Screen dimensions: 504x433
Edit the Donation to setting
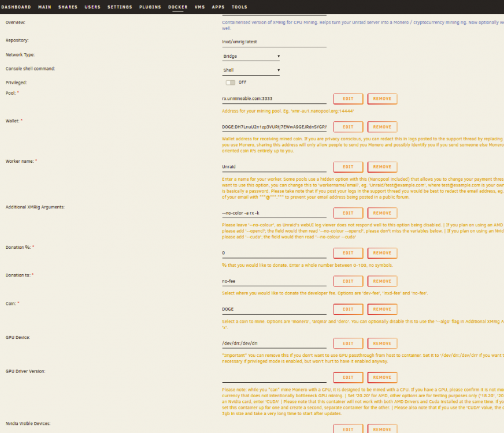(348, 281)
